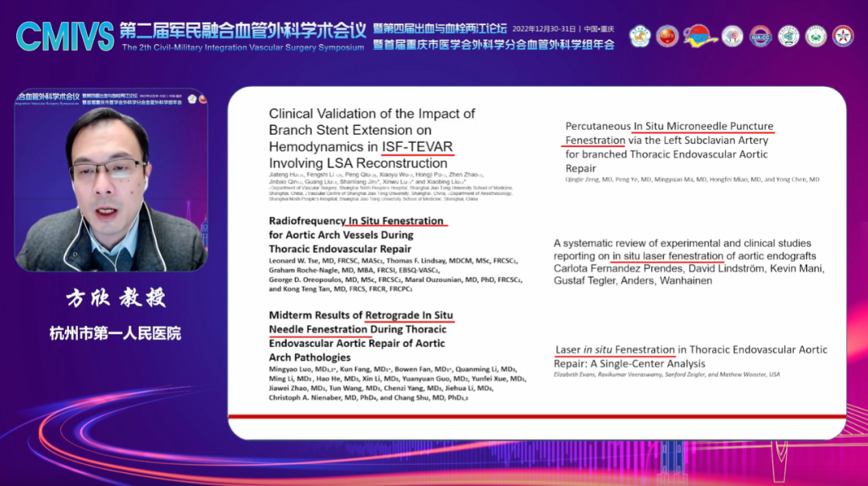Click 'for Aortic Arch Vessels During' line
Image resolution: width=868 pixels, height=486 pixels.
[x=341, y=235]
